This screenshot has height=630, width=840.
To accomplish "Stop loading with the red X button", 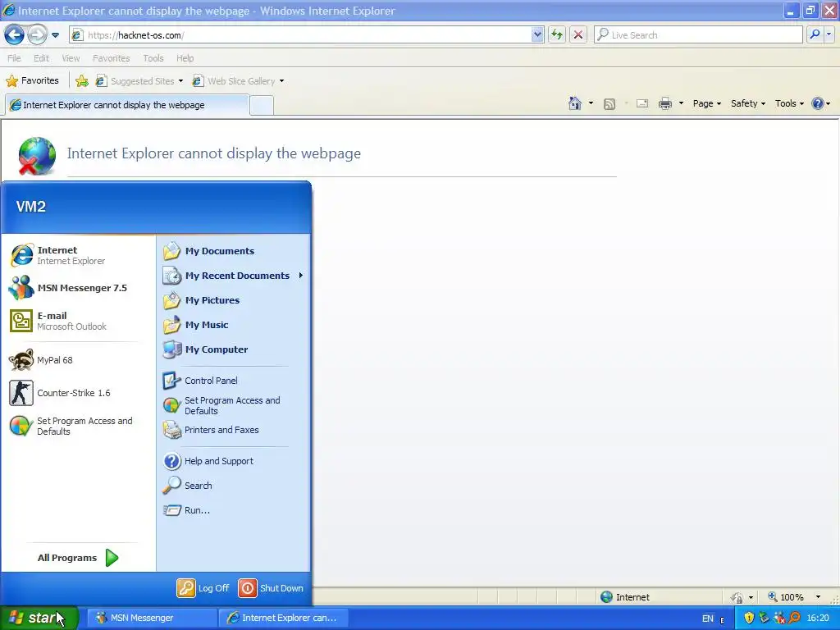I will coord(578,35).
